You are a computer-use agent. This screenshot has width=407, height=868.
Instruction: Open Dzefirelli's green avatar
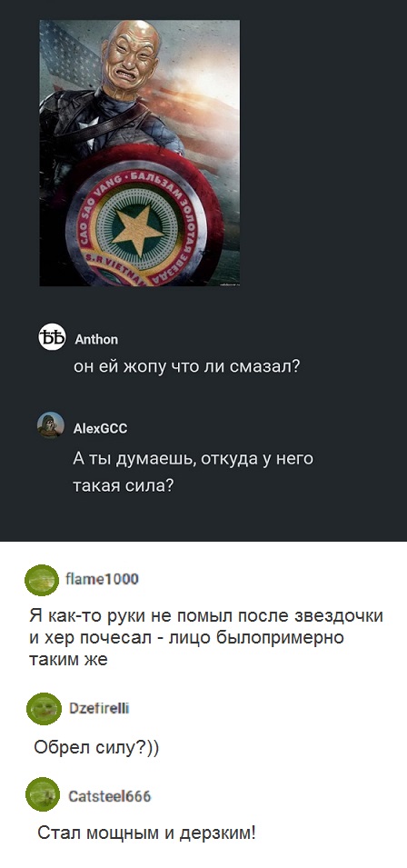(44, 709)
